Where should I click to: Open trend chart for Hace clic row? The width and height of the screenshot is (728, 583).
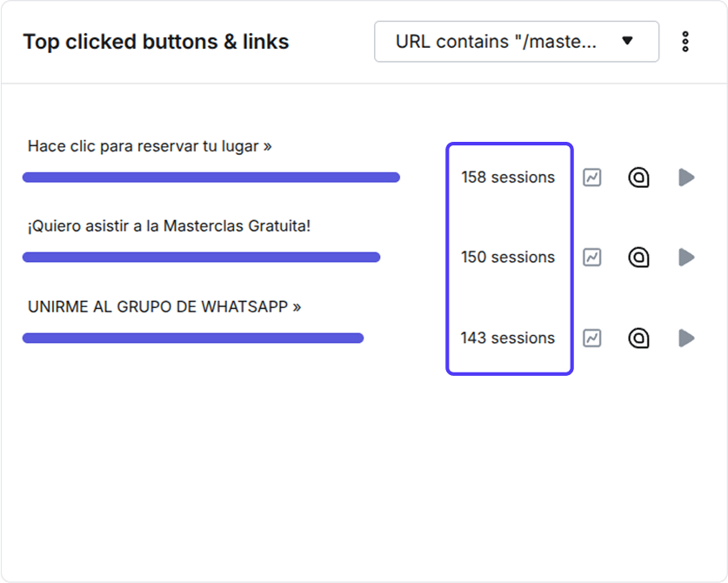pyautogui.click(x=592, y=178)
